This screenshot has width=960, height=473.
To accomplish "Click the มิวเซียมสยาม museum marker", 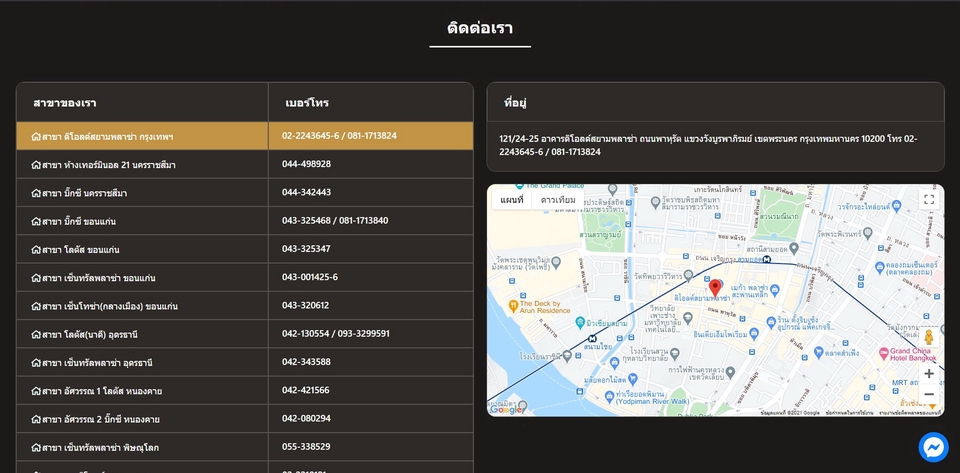I will 580,322.
